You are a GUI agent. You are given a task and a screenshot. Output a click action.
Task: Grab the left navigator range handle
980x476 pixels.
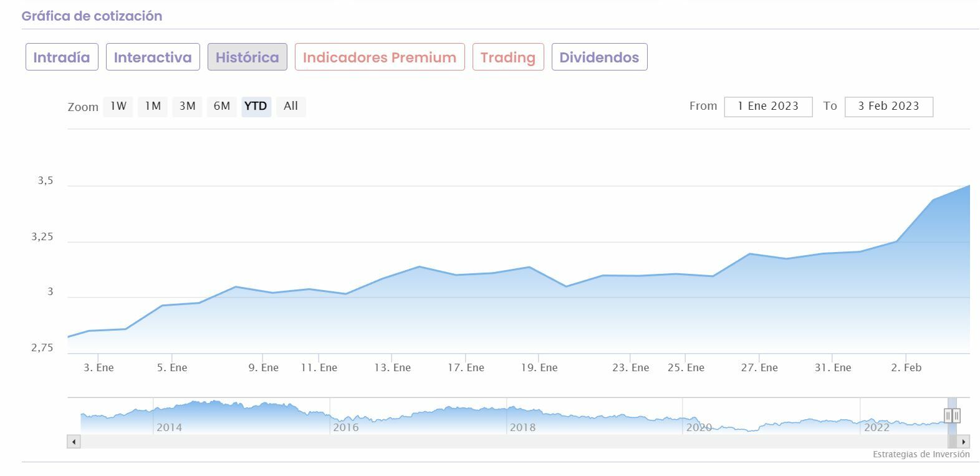[948, 415]
